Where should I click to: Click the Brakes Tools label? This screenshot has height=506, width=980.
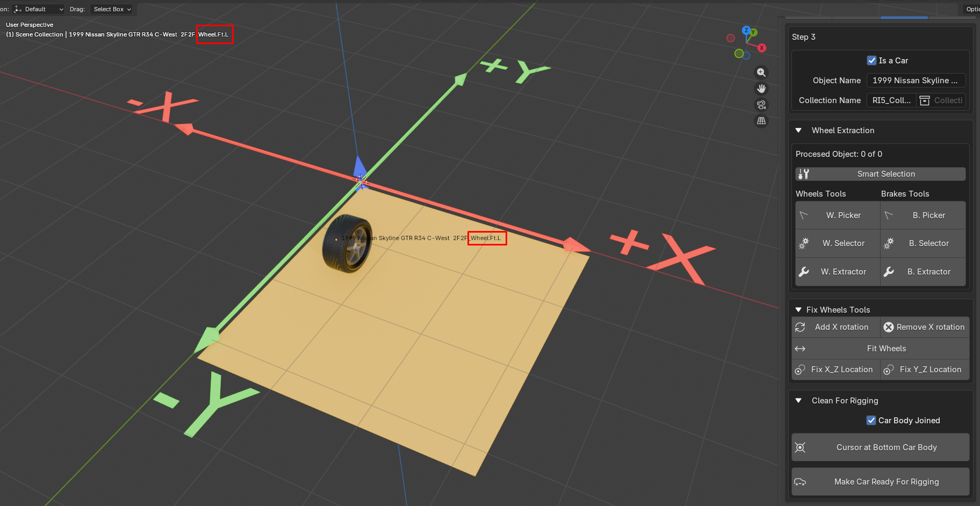905,194
